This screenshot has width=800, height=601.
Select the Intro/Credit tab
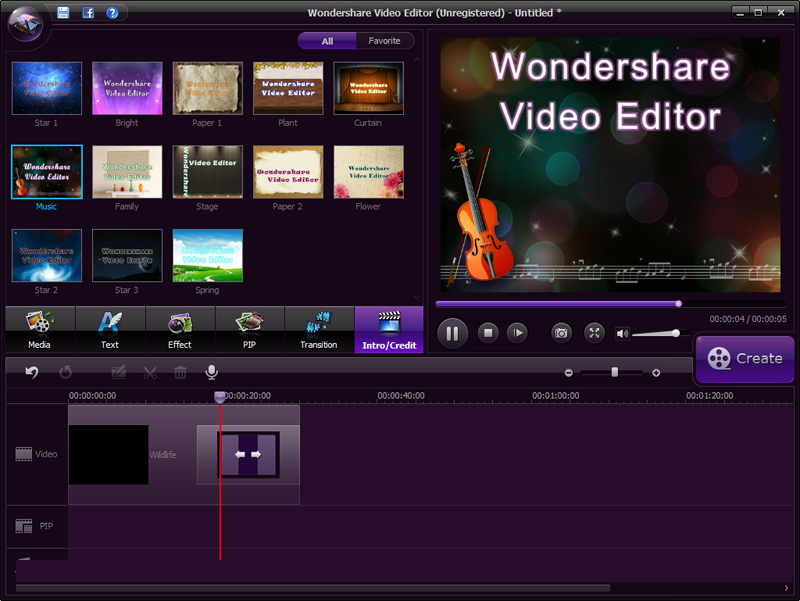pyautogui.click(x=389, y=330)
